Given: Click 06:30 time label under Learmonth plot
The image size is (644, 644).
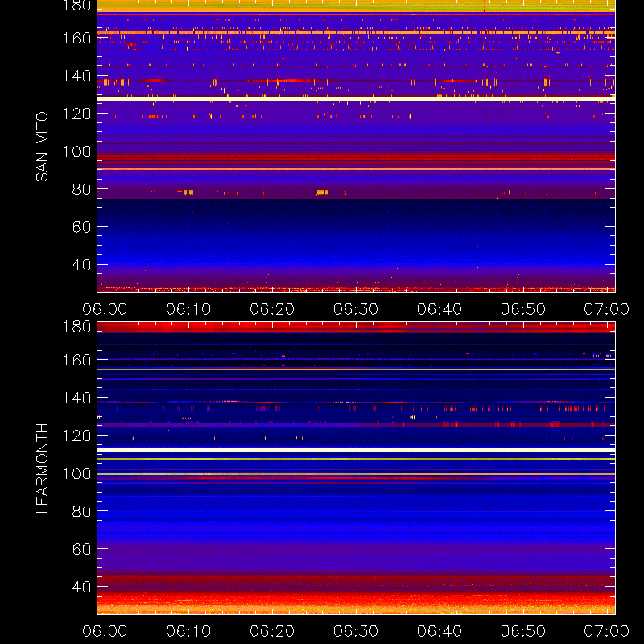Looking at the screenshot, I should 356,631.
